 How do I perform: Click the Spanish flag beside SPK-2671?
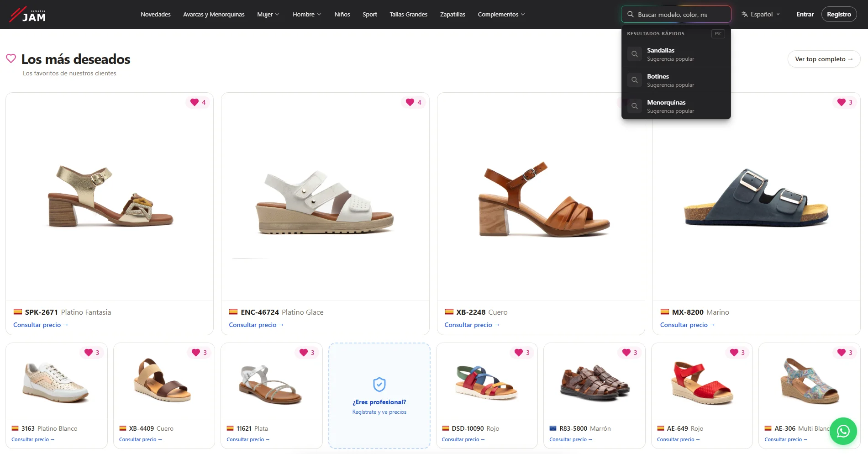(18, 312)
